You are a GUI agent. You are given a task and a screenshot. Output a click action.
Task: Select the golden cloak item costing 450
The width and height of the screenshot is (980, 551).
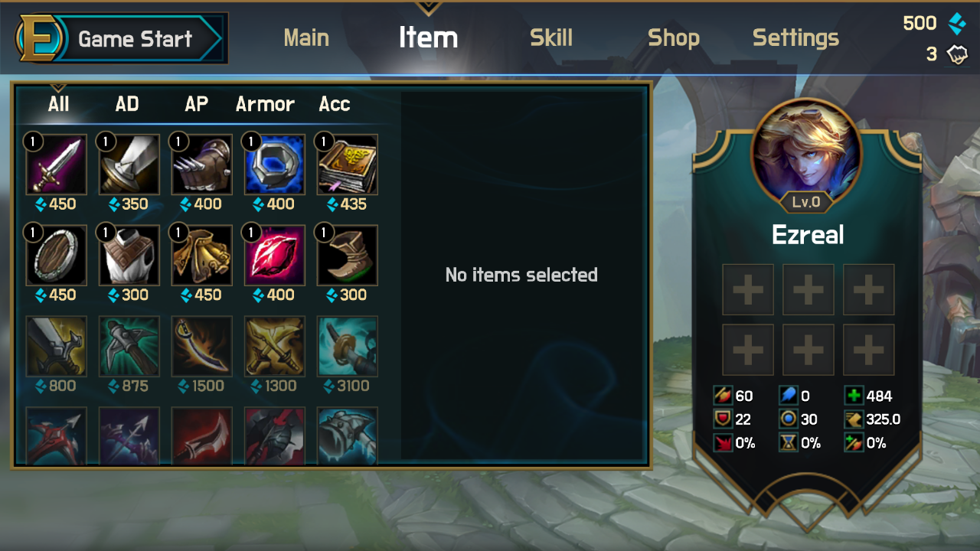pyautogui.click(x=202, y=255)
